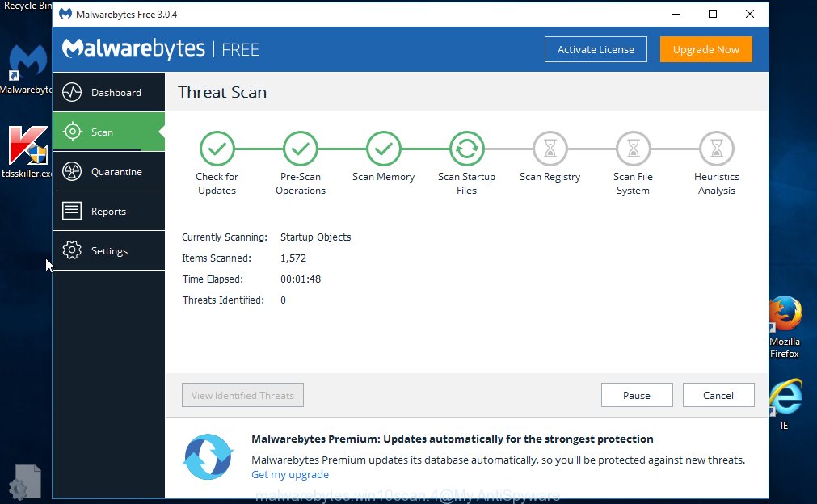Image resolution: width=817 pixels, height=504 pixels.
Task: Click the Scan File System hourglass icon
Action: [x=633, y=149]
